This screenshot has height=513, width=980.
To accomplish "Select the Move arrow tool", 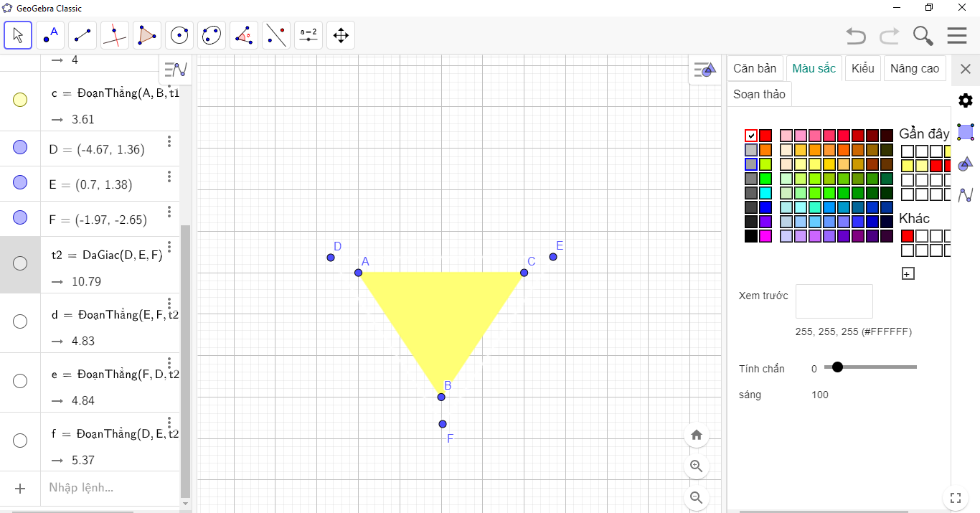I will pyautogui.click(x=18, y=35).
